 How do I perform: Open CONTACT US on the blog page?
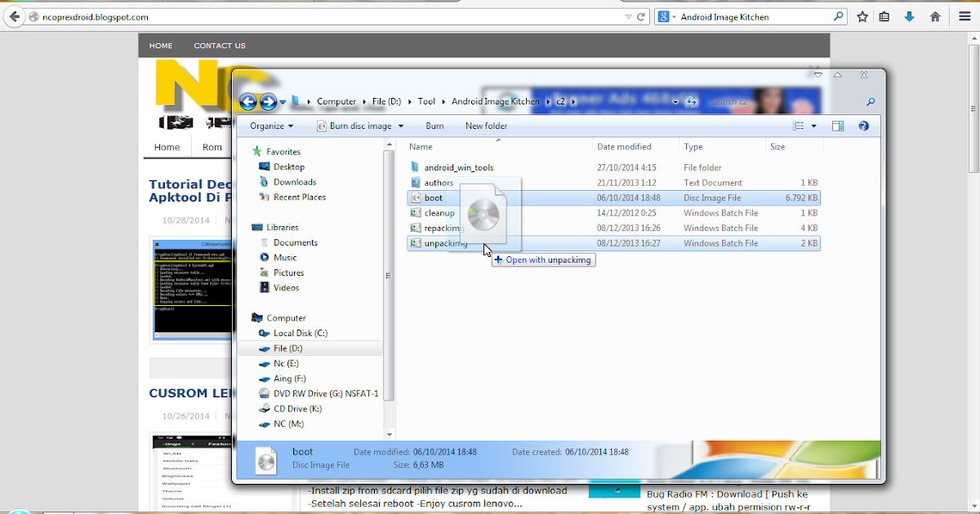220,46
